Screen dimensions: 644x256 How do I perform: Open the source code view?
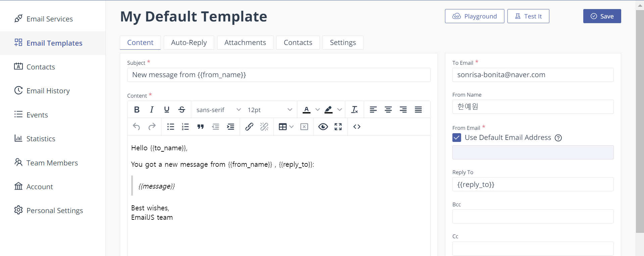click(x=357, y=126)
